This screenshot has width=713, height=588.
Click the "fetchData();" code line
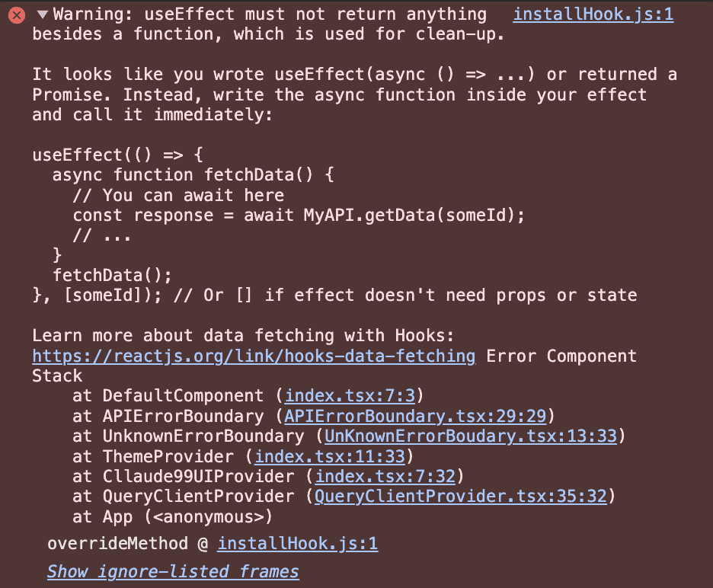point(113,275)
